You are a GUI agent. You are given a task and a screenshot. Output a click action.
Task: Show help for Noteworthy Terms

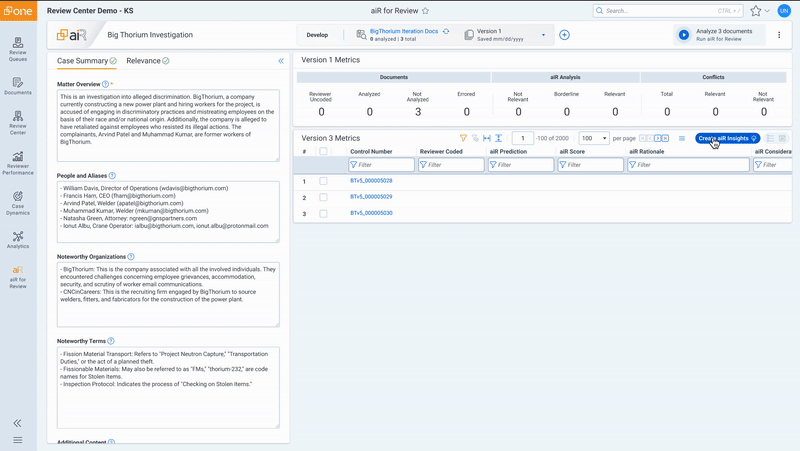tap(111, 341)
